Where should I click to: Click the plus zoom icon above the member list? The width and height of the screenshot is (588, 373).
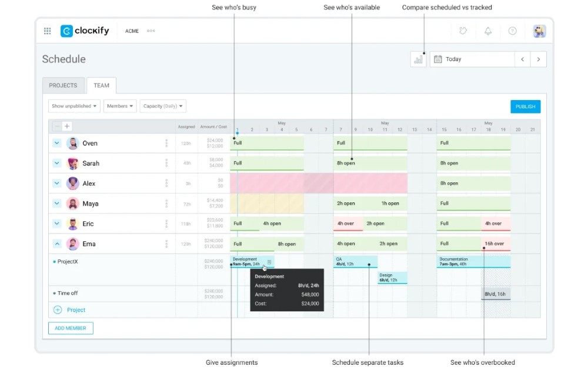point(66,126)
